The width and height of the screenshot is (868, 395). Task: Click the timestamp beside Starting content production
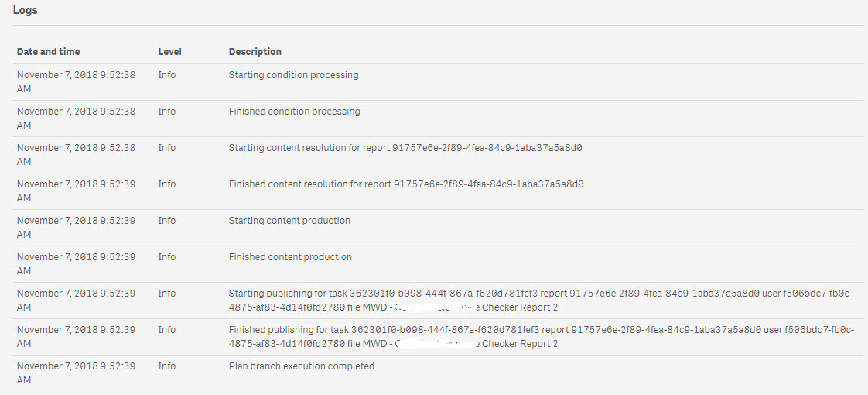point(76,227)
